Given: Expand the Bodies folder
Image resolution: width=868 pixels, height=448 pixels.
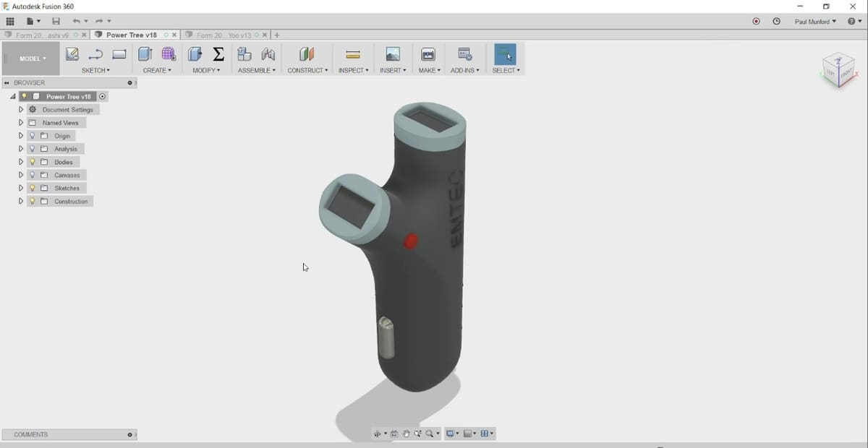Looking at the screenshot, I should (21, 162).
